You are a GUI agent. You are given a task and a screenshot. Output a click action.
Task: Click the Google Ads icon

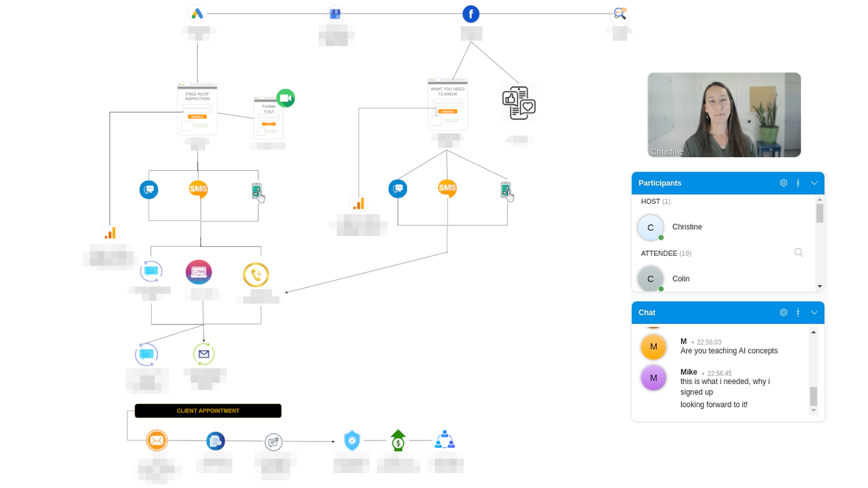(x=197, y=14)
